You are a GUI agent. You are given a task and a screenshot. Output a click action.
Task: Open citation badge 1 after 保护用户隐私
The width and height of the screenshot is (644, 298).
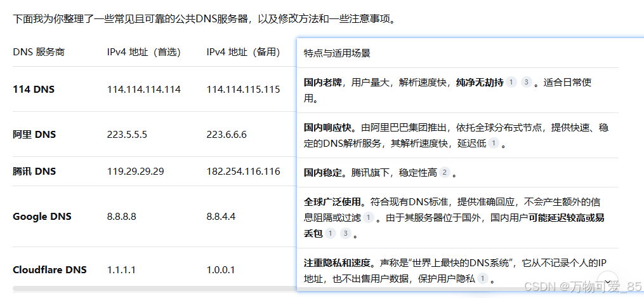[x=483, y=279]
